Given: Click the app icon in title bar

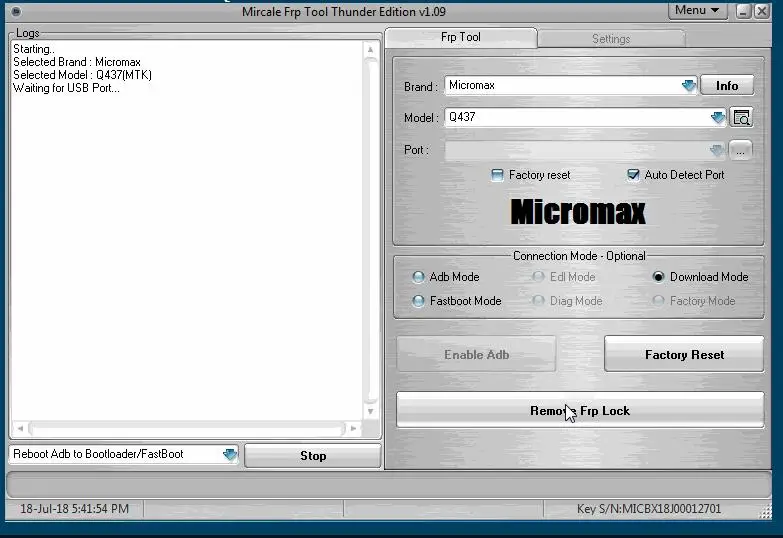Looking at the screenshot, I should [x=16, y=11].
